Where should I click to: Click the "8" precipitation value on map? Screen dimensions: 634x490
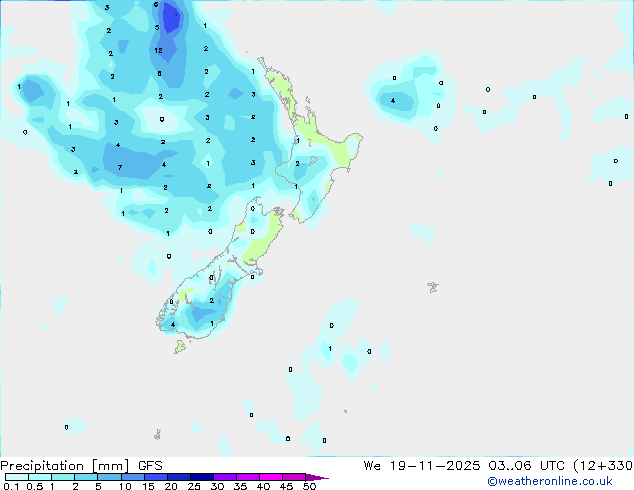[160, 74]
